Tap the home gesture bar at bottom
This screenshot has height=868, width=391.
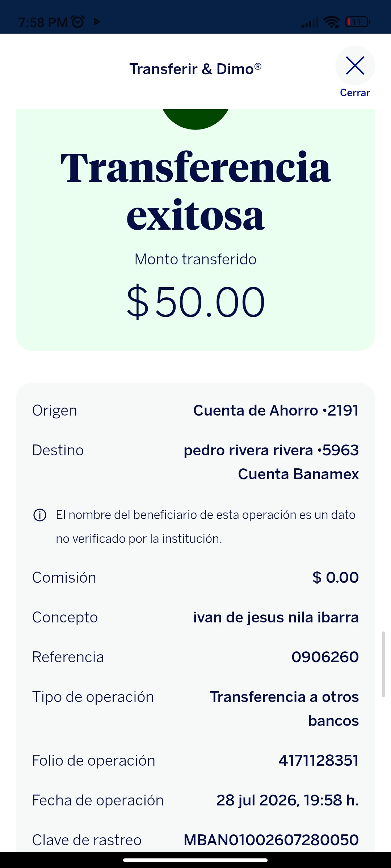[x=195, y=860]
